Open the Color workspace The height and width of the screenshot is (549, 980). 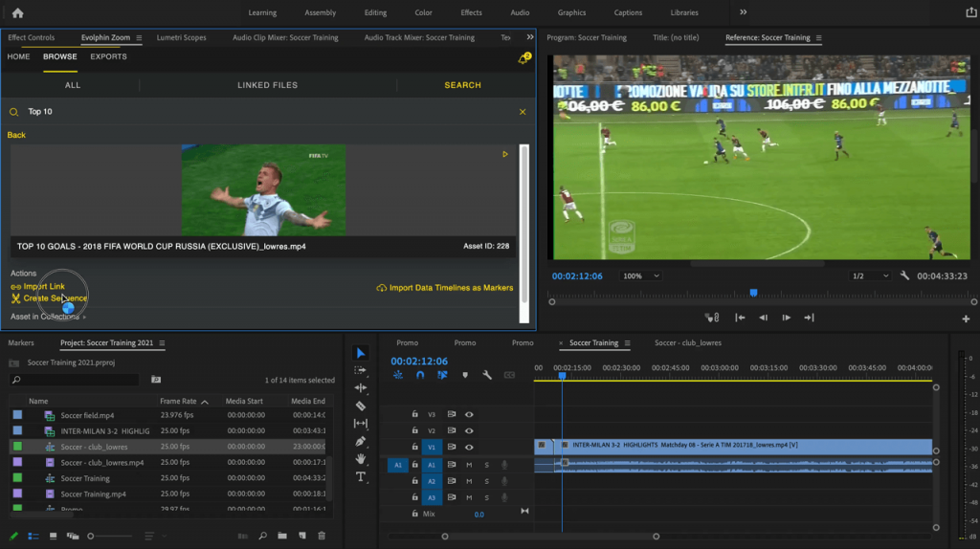coord(423,12)
